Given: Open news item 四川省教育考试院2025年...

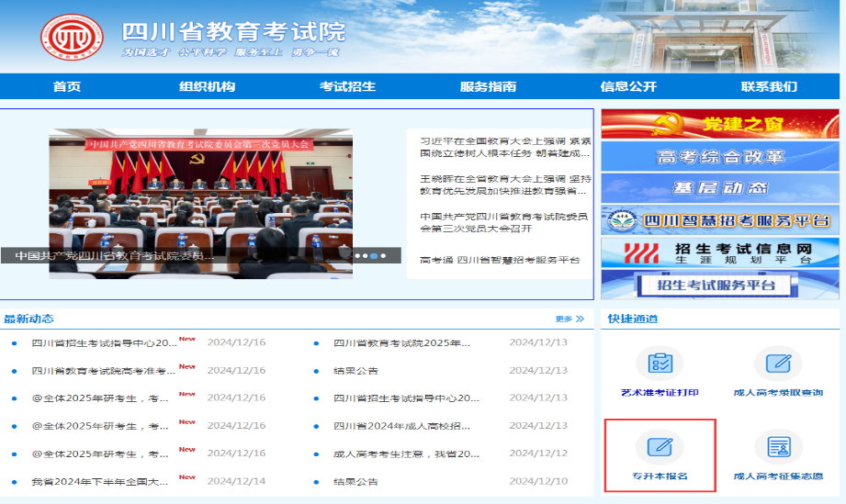Looking at the screenshot, I should (x=401, y=342).
